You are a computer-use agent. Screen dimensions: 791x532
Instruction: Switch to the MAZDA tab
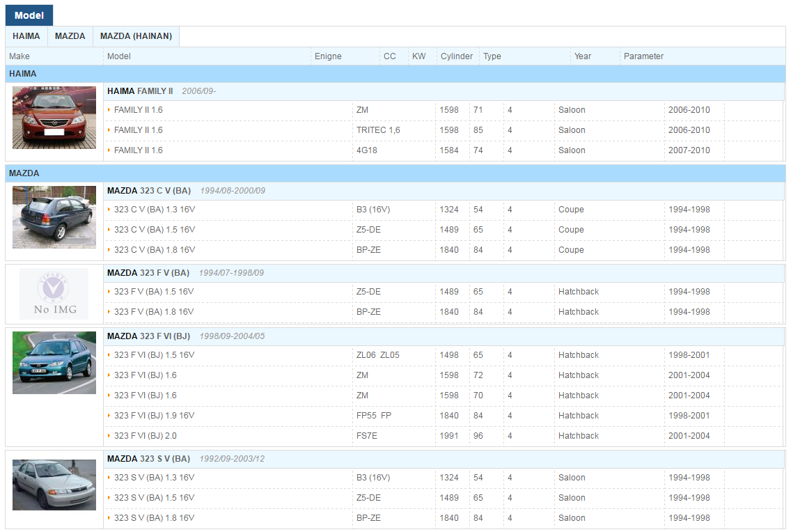pyautogui.click(x=70, y=36)
